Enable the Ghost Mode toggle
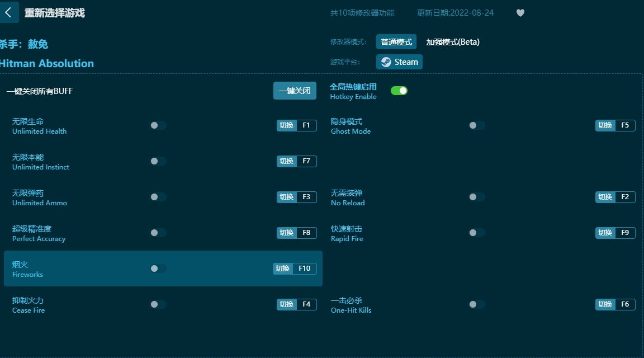 tap(477, 125)
